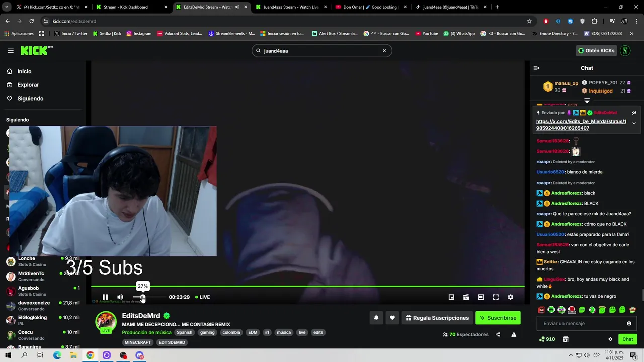This screenshot has width=644, height=362.
Task: Report the stream with warning icon
Action: pos(514,335)
